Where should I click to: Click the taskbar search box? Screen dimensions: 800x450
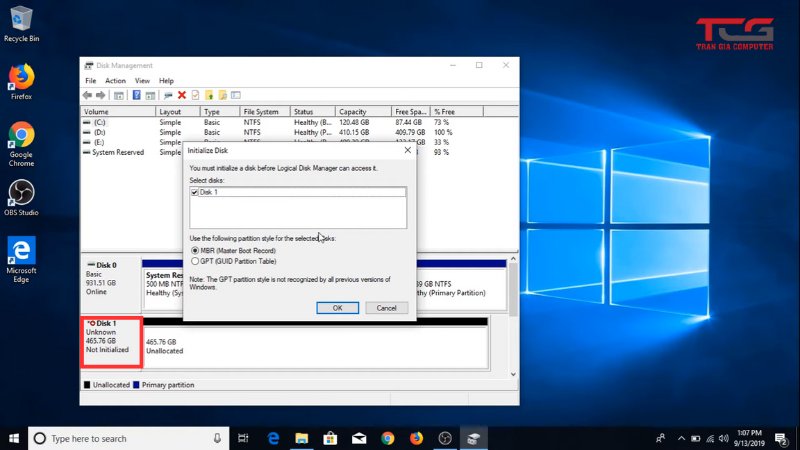(x=130, y=438)
